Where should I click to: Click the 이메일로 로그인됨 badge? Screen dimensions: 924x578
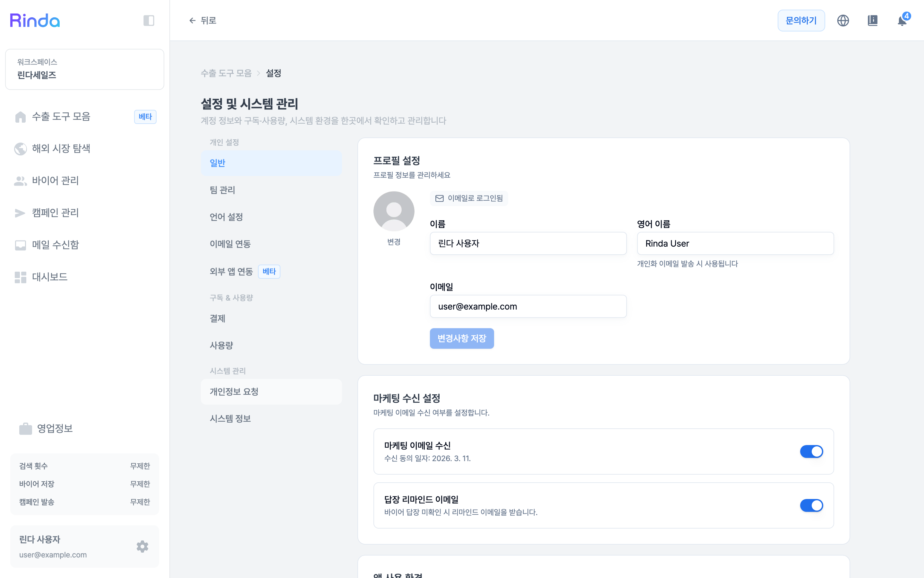[x=469, y=198]
